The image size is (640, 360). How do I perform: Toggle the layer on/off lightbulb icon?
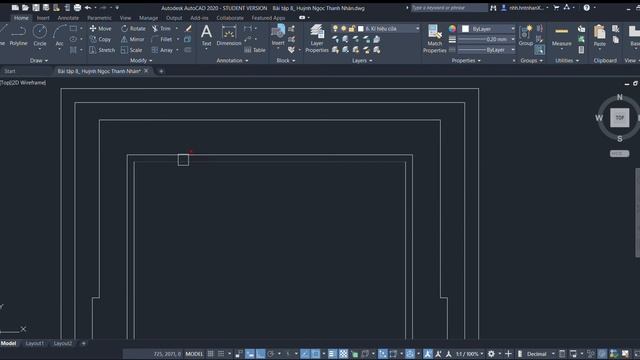[335, 29]
